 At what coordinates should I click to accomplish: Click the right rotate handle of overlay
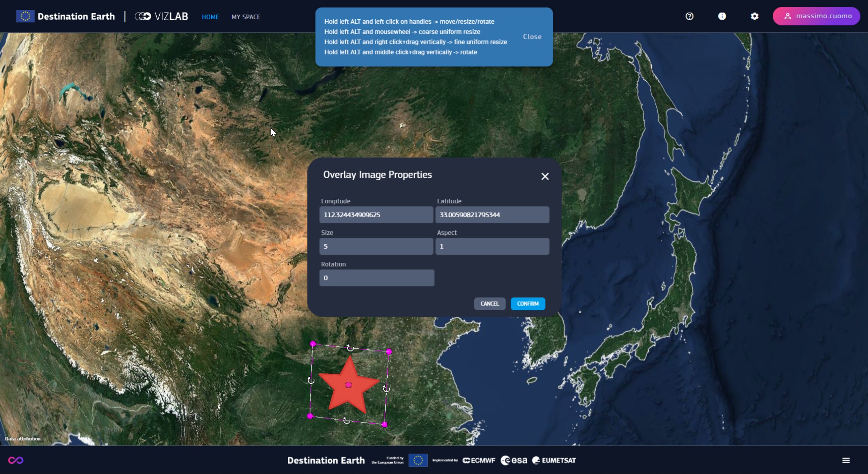pos(386,389)
